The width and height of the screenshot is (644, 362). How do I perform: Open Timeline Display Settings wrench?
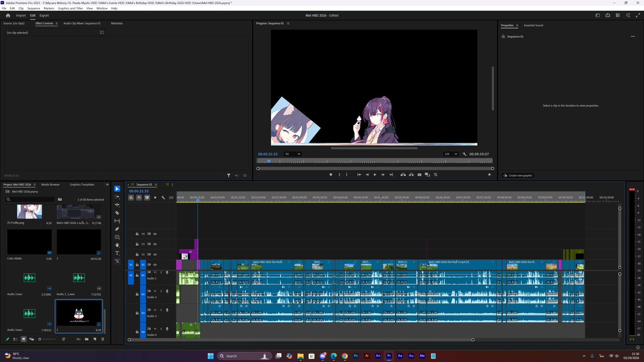163,197
